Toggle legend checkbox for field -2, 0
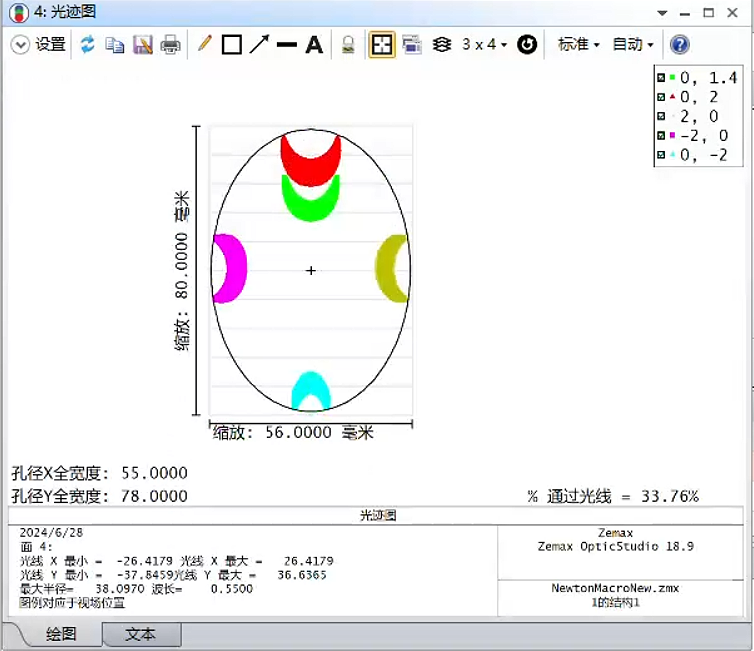 pyautogui.click(x=661, y=136)
